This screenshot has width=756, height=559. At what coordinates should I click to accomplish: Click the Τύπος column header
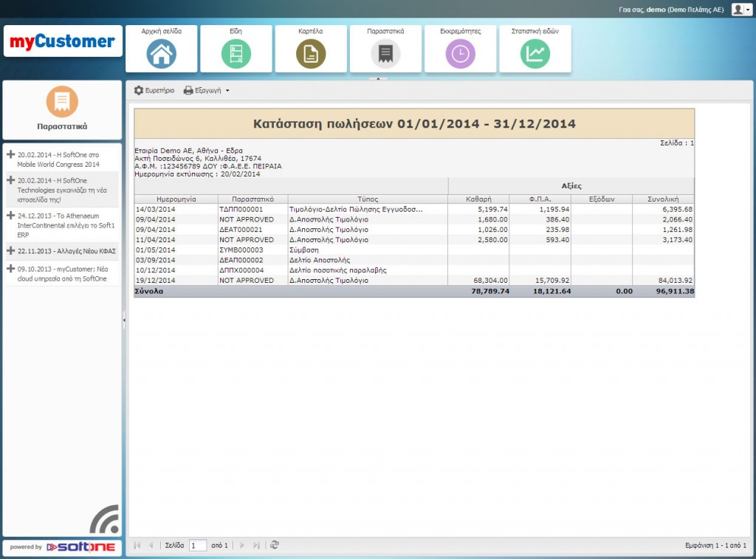point(368,199)
